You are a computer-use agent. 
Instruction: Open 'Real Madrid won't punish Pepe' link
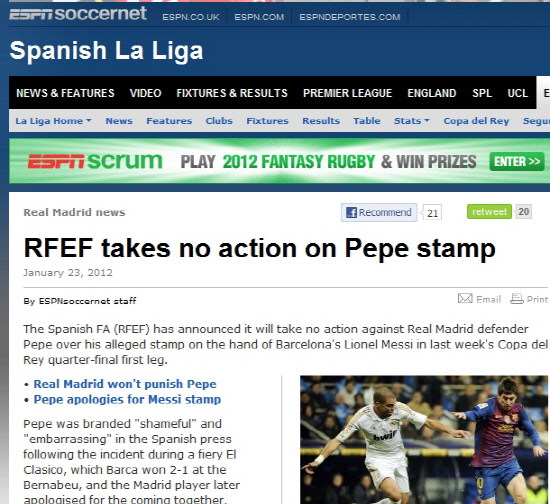coord(125,384)
